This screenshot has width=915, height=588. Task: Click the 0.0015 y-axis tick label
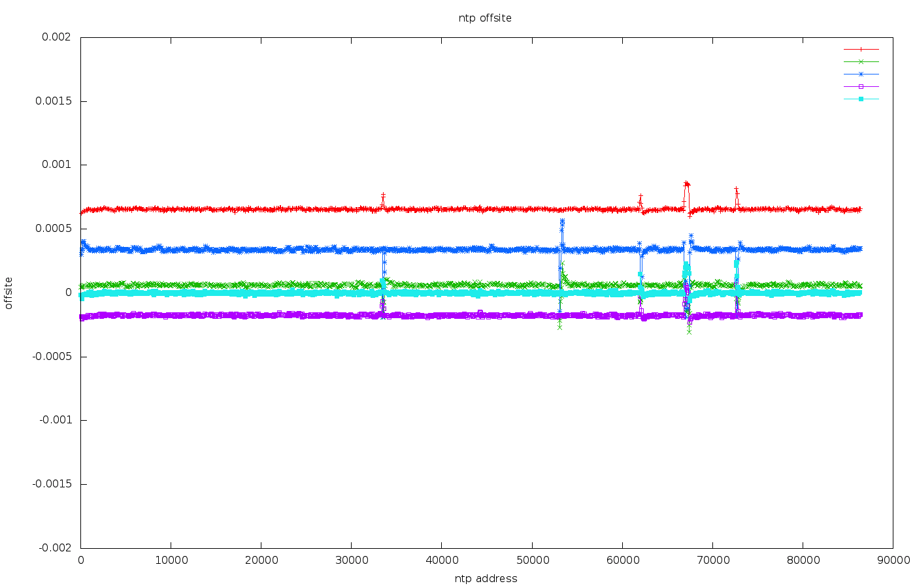(x=54, y=101)
